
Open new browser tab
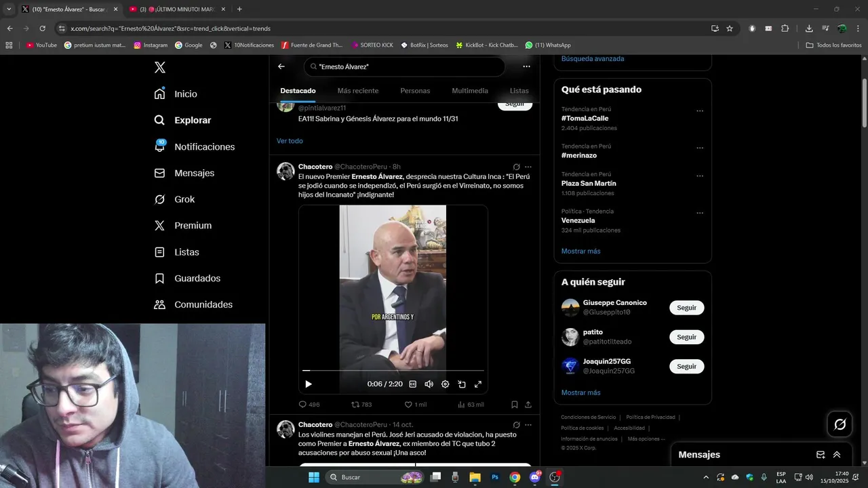(239, 9)
